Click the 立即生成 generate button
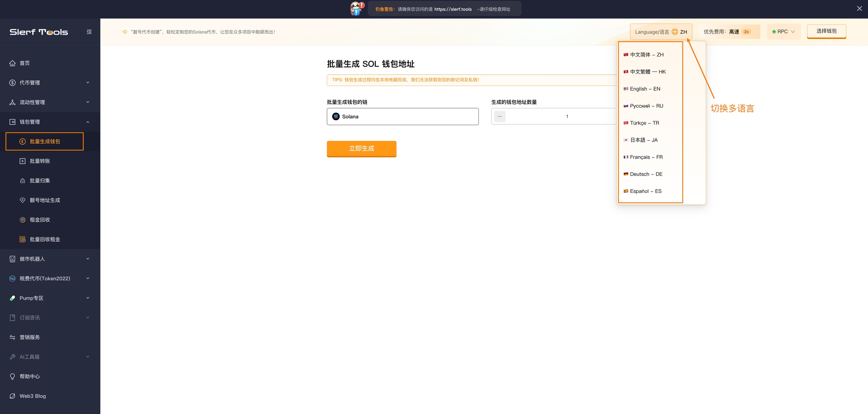Image resolution: width=868 pixels, height=414 pixels. tap(361, 149)
